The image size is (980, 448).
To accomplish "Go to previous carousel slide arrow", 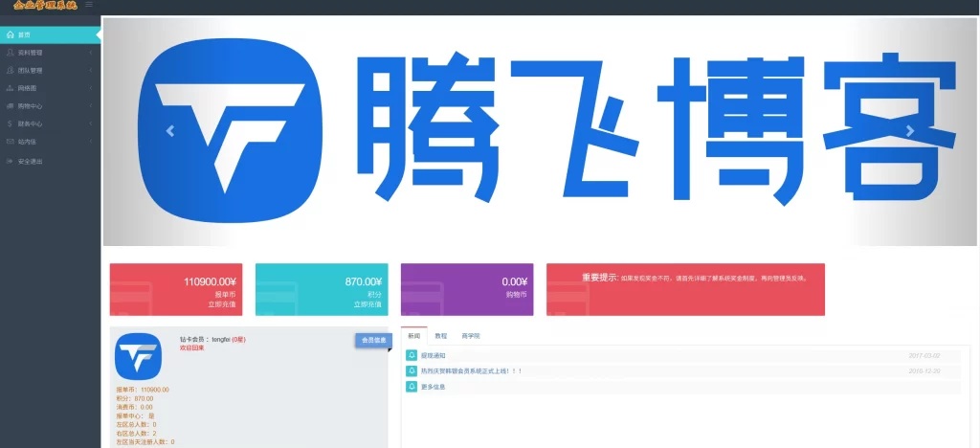I will pyautogui.click(x=170, y=130).
